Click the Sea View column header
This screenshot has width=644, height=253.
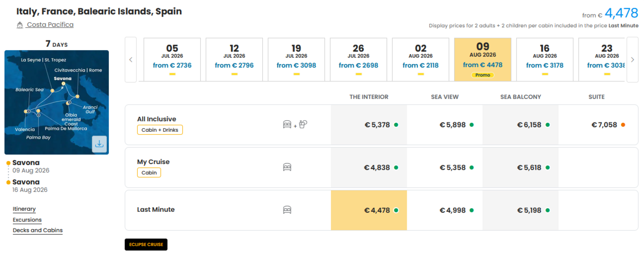tap(445, 97)
